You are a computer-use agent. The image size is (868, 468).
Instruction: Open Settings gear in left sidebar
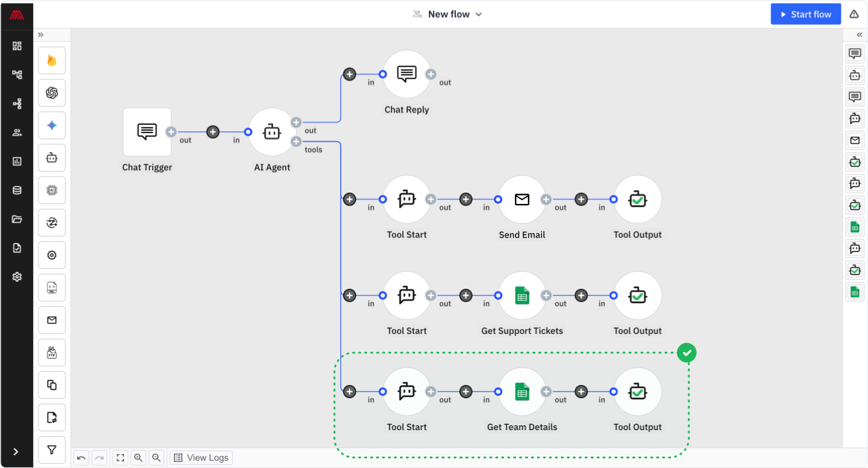(17, 277)
